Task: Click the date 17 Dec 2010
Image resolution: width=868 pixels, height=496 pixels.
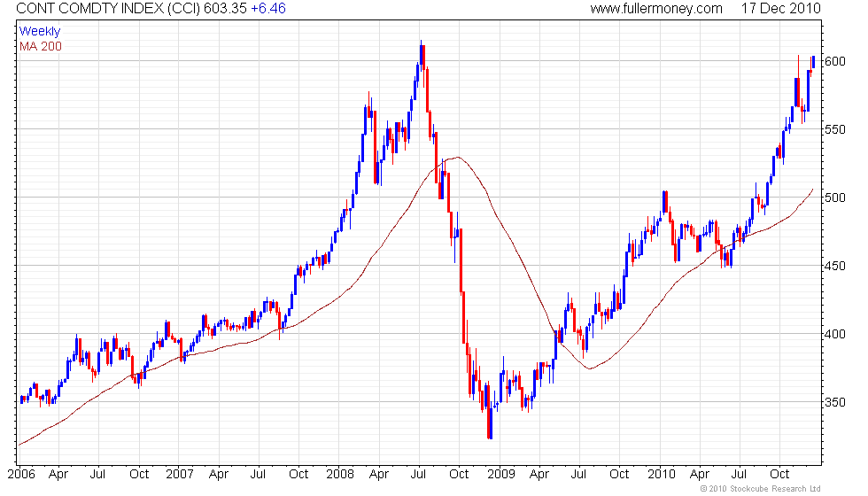Action: (x=781, y=8)
